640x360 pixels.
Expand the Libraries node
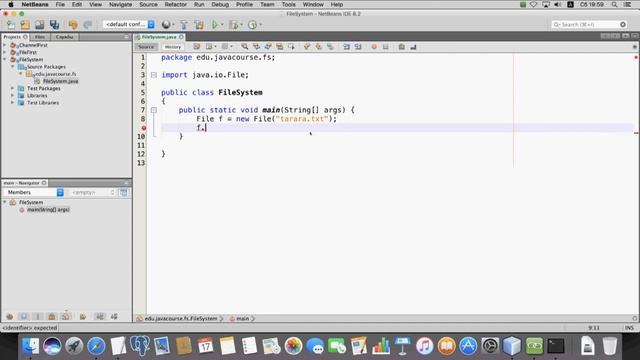[x=13, y=96]
